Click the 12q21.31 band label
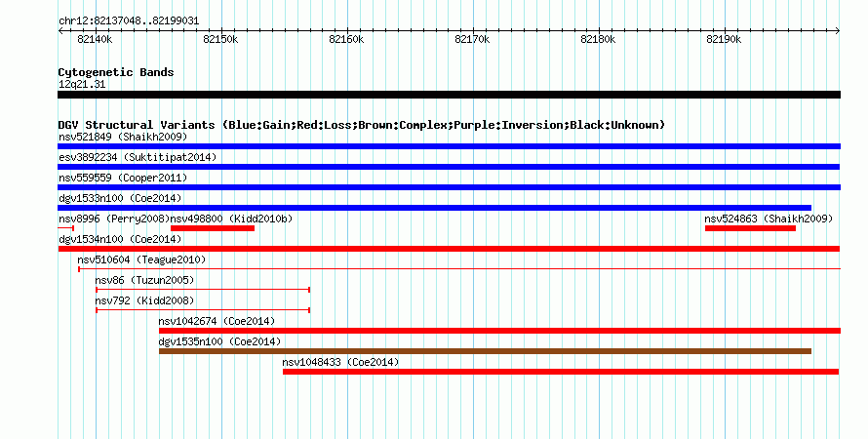The width and height of the screenshot is (868, 439). click(82, 85)
